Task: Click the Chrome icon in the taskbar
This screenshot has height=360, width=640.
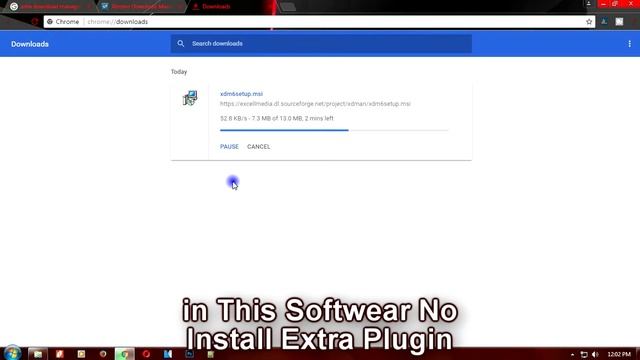Action: 124,354
